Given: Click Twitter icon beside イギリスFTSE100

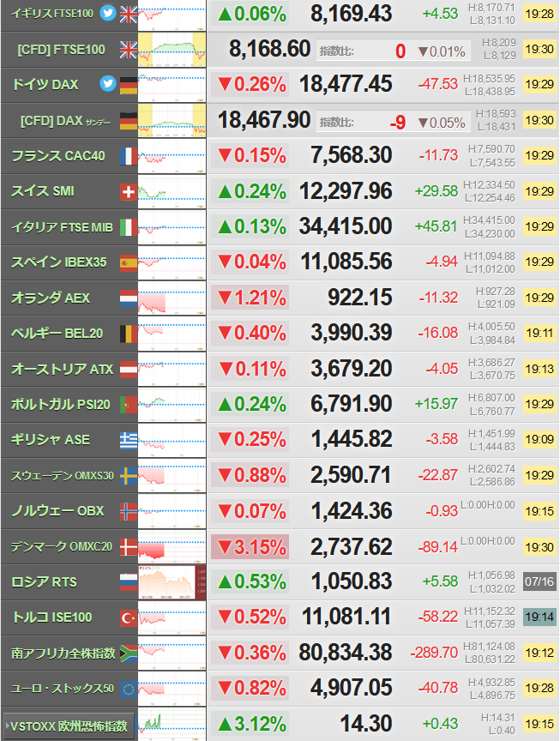Looking at the screenshot, I should click(x=108, y=13).
